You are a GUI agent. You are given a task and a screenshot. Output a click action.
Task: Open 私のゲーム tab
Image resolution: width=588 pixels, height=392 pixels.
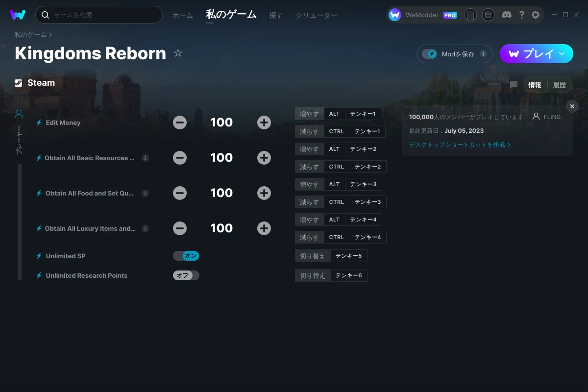[x=231, y=15]
